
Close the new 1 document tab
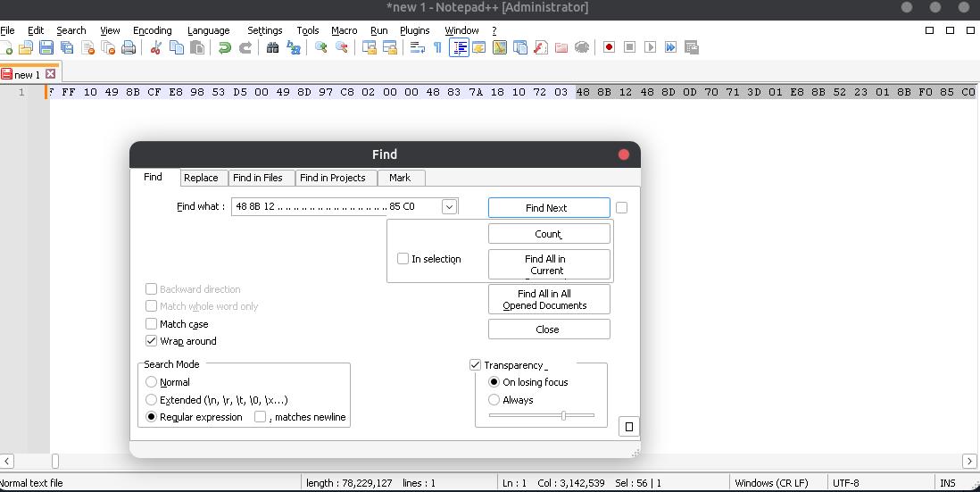pyautogui.click(x=51, y=74)
